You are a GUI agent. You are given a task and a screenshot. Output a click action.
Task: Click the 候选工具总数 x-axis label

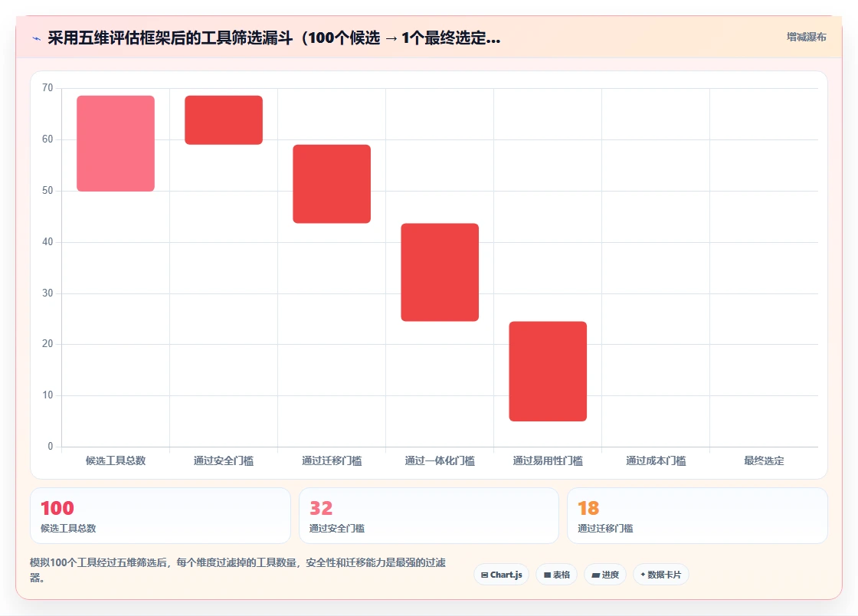click(x=116, y=460)
